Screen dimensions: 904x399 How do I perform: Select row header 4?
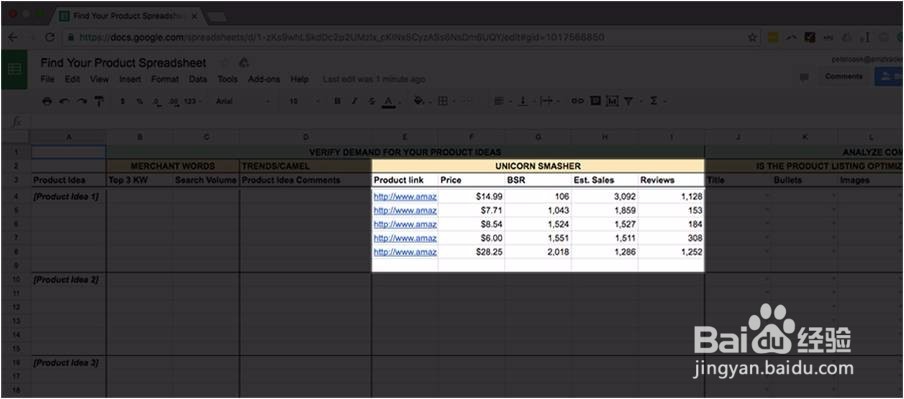coord(16,197)
